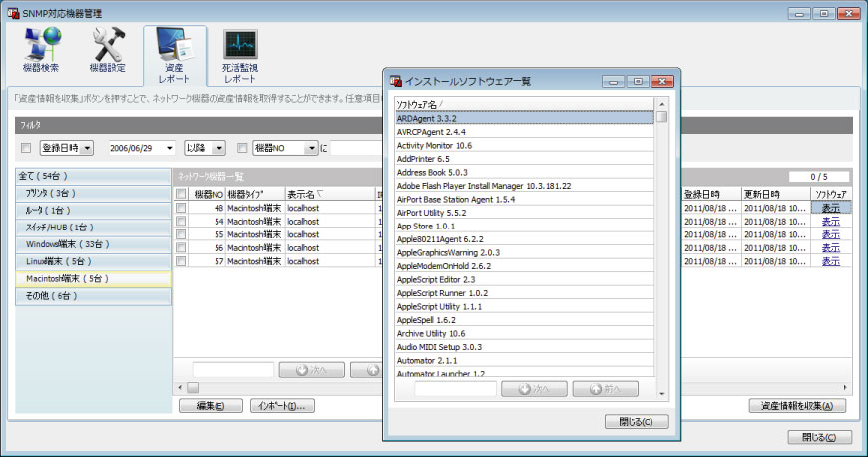This screenshot has width=868, height=457.
Task: Sort by 機器タイプ column header
Action: click(255, 194)
